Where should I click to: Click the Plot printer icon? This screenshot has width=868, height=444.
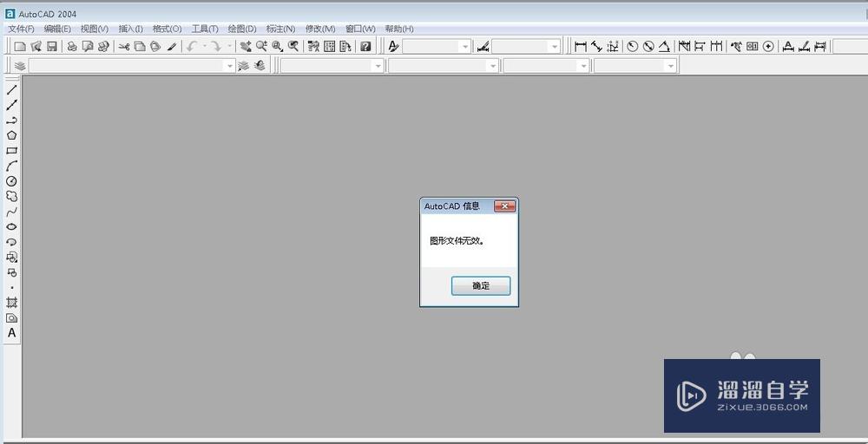pos(72,47)
